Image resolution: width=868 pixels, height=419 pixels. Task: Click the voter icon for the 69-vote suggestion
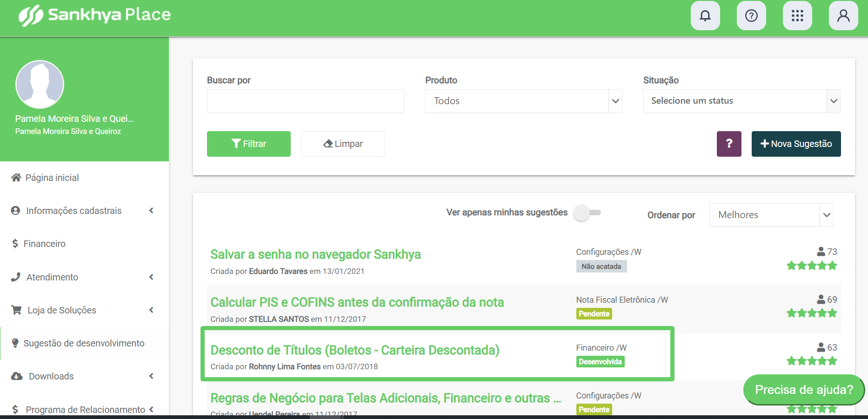[x=821, y=299]
